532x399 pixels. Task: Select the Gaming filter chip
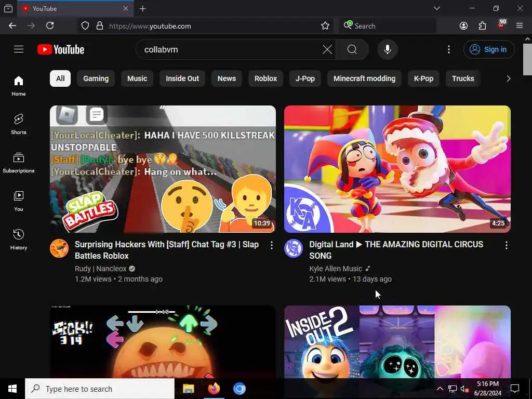click(x=96, y=79)
